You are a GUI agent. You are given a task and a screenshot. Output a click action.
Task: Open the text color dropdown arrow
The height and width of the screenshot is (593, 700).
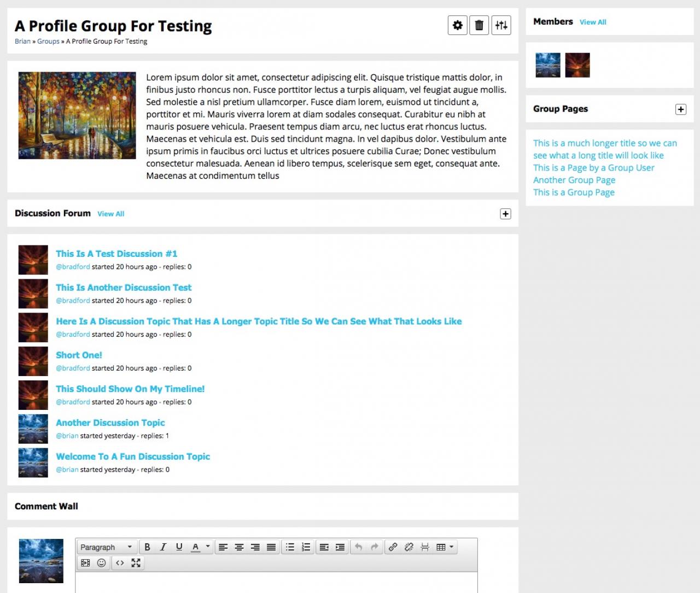point(208,547)
